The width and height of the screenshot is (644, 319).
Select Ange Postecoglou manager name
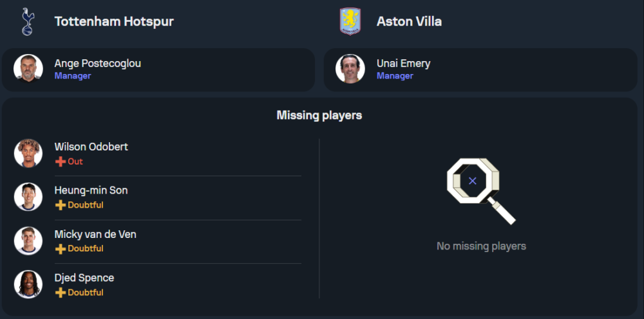pyautogui.click(x=97, y=63)
